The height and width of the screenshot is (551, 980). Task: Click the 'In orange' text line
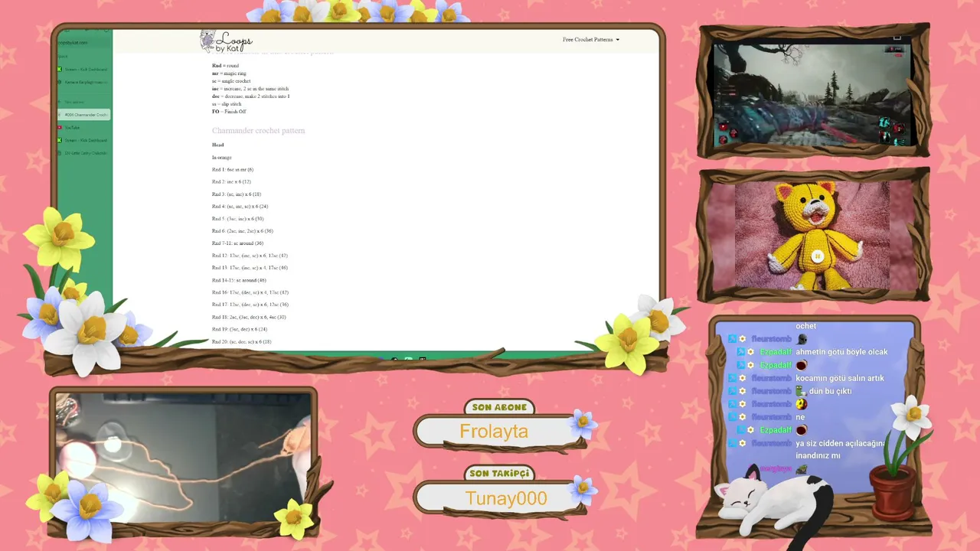tap(222, 158)
